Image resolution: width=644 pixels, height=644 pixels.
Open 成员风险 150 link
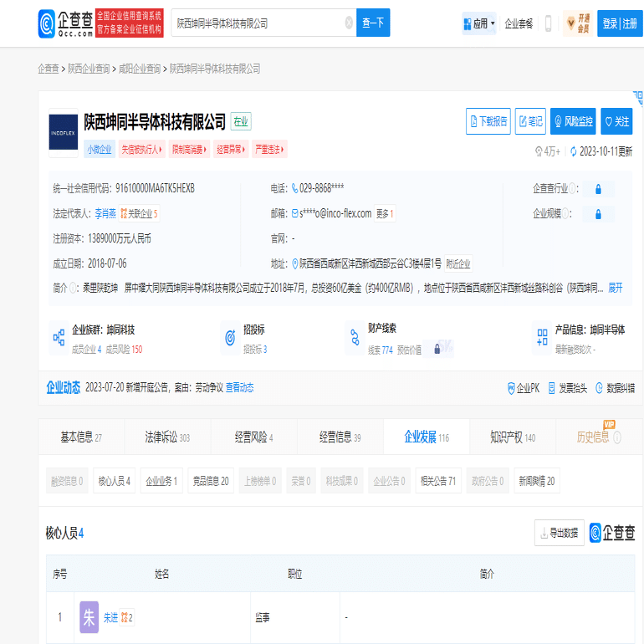[124, 350]
